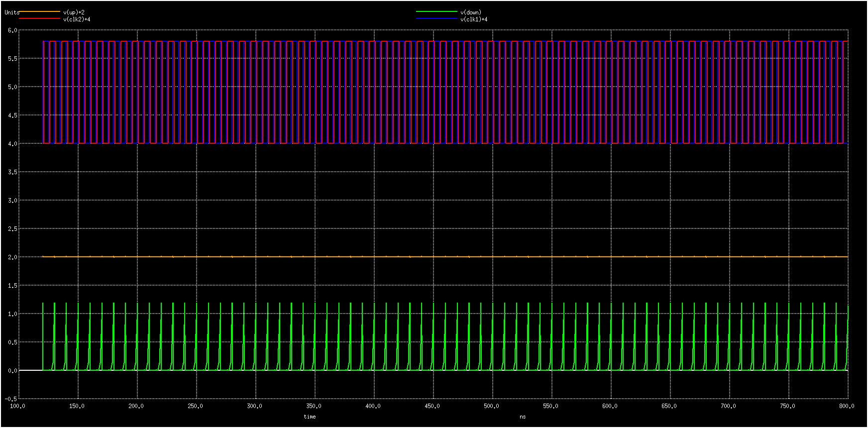Click the x-axis value 400.0
Screen dimensions: 868x428
tap(373, 406)
